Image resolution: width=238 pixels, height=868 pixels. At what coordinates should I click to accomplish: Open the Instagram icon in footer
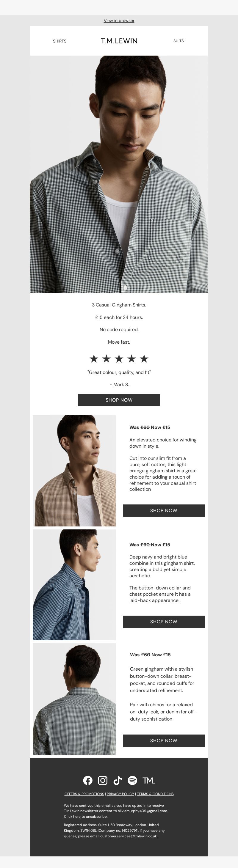point(102,780)
